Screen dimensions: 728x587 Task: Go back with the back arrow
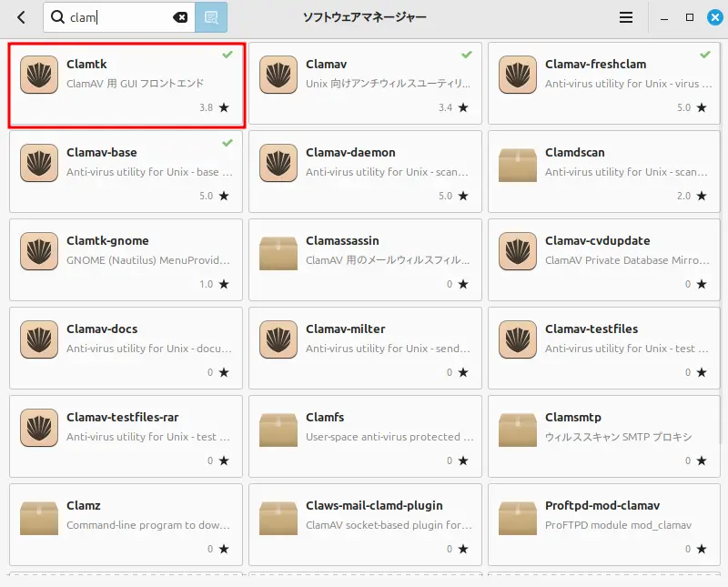(x=21, y=17)
